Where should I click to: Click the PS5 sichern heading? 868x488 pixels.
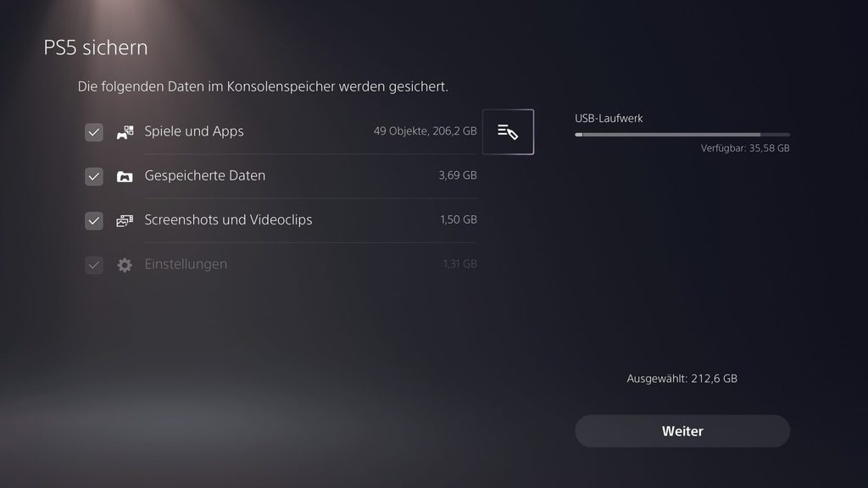click(96, 47)
